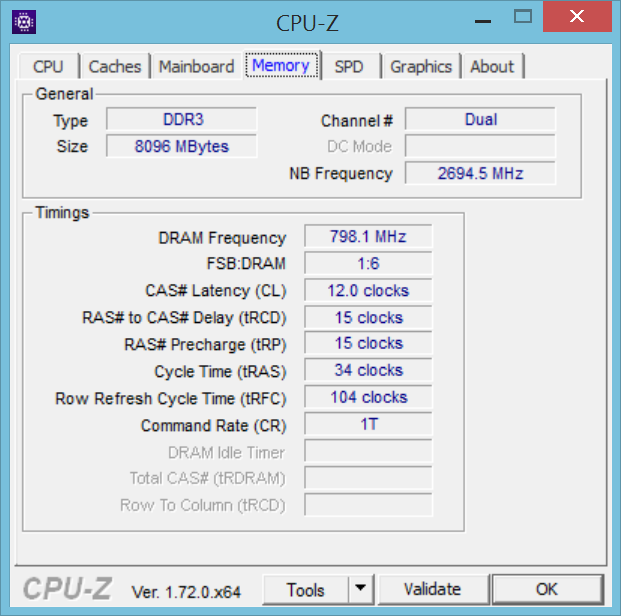Click the CAS# Latency value 12.0 clocks

click(368, 290)
